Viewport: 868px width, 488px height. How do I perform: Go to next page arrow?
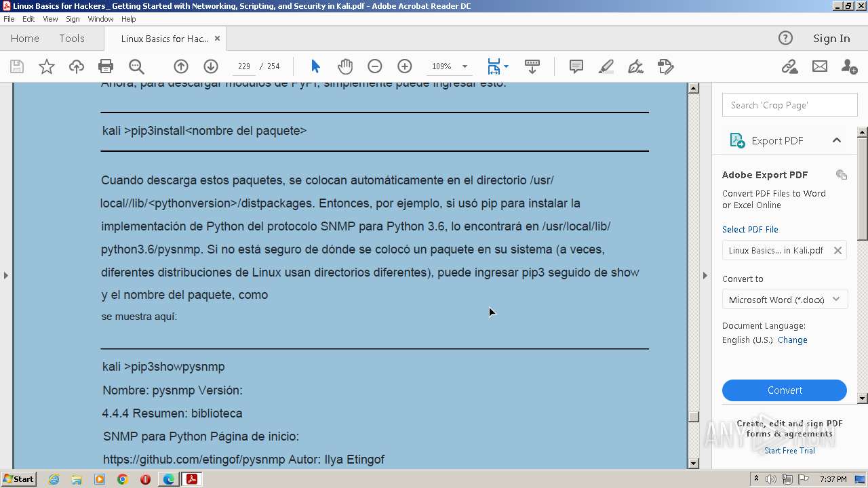coord(211,66)
